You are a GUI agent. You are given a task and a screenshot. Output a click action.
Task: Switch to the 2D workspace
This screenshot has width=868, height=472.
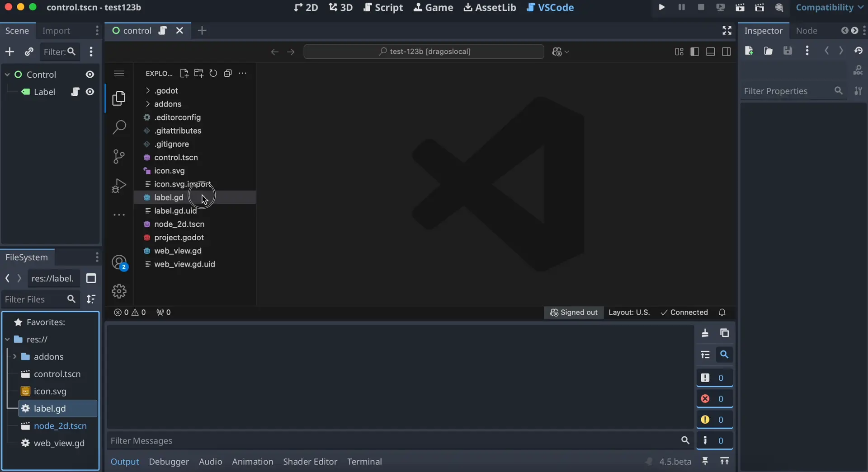pos(306,7)
